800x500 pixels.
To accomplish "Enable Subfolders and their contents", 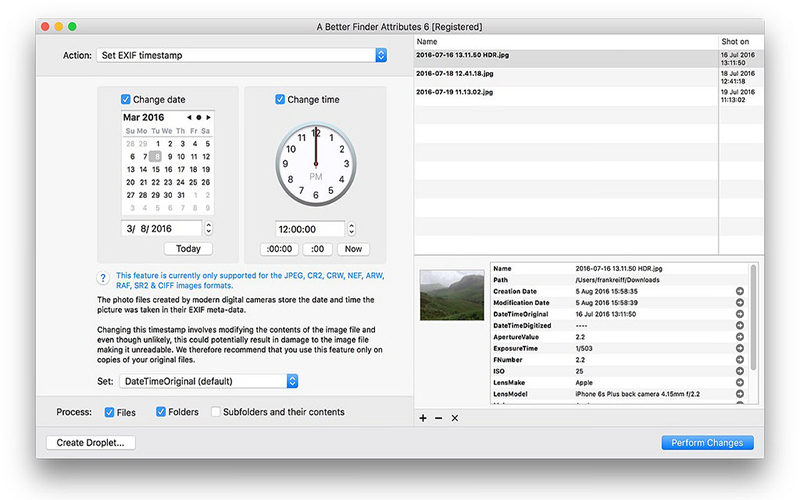I will (216, 411).
